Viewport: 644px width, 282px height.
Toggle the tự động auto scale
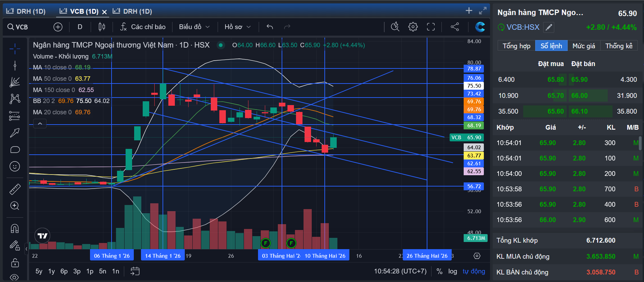[x=474, y=271]
